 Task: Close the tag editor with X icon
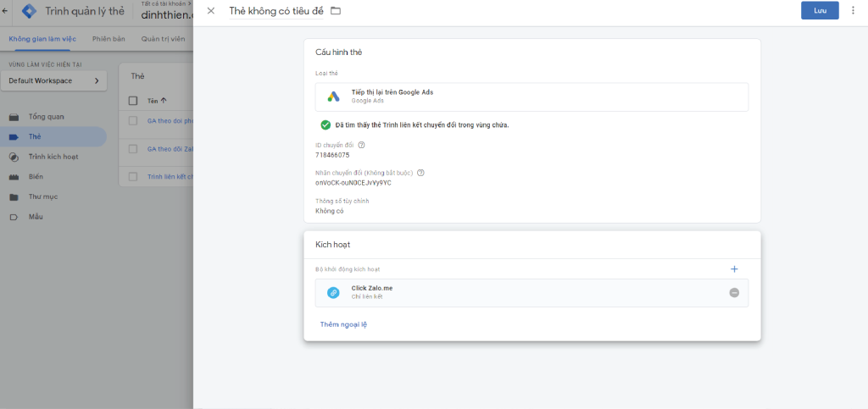211,10
